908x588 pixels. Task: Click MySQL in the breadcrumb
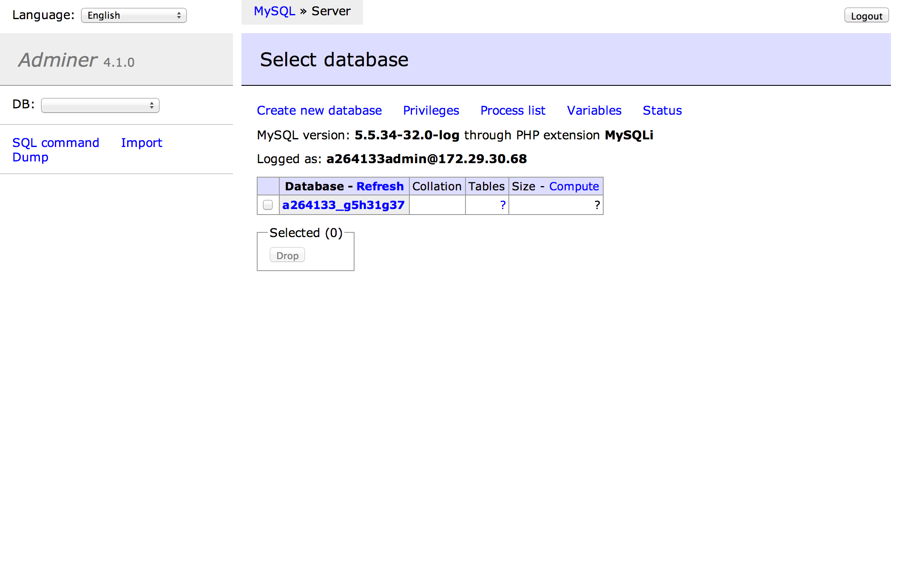(x=274, y=11)
